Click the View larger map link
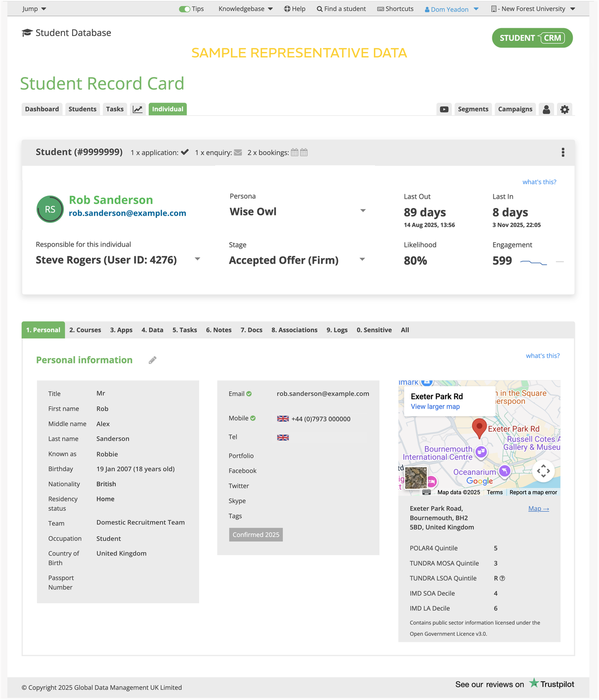This screenshot has height=700, width=599. click(x=434, y=406)
